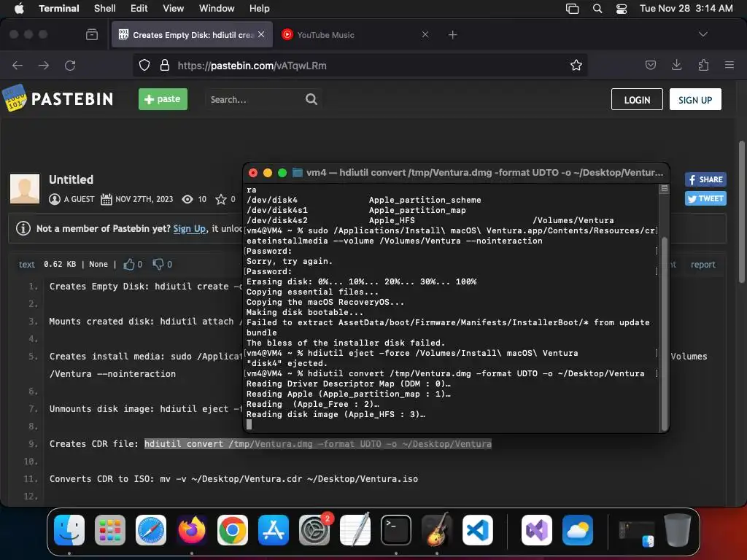The width and height of the screenshot is (747, 560).
Task: Go forward to next page
Action: click(44, 65)
